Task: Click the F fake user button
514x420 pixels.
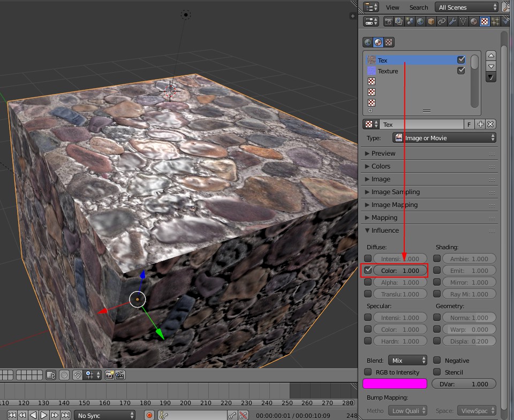Action: (x=469, y=124)
